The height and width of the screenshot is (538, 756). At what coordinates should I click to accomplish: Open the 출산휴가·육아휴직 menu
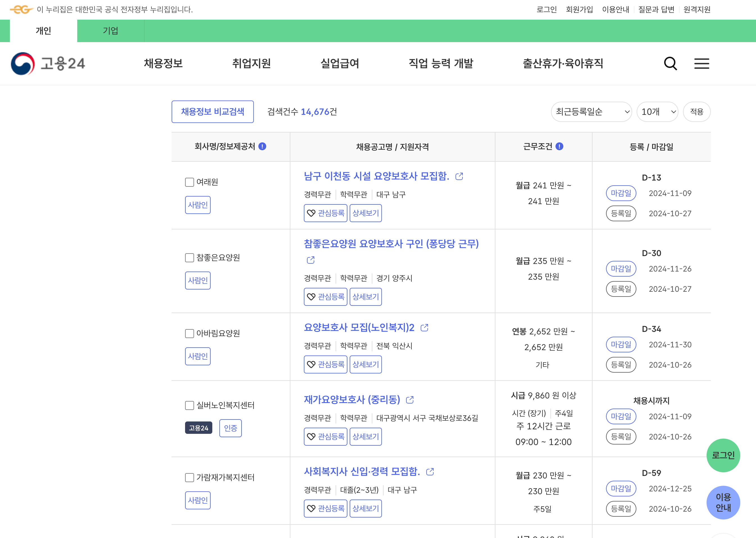(x=563, y=63)
